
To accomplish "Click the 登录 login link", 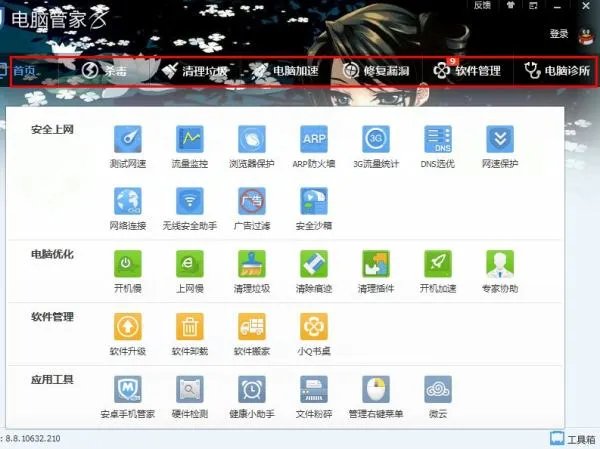I will (x=559, y=34).
